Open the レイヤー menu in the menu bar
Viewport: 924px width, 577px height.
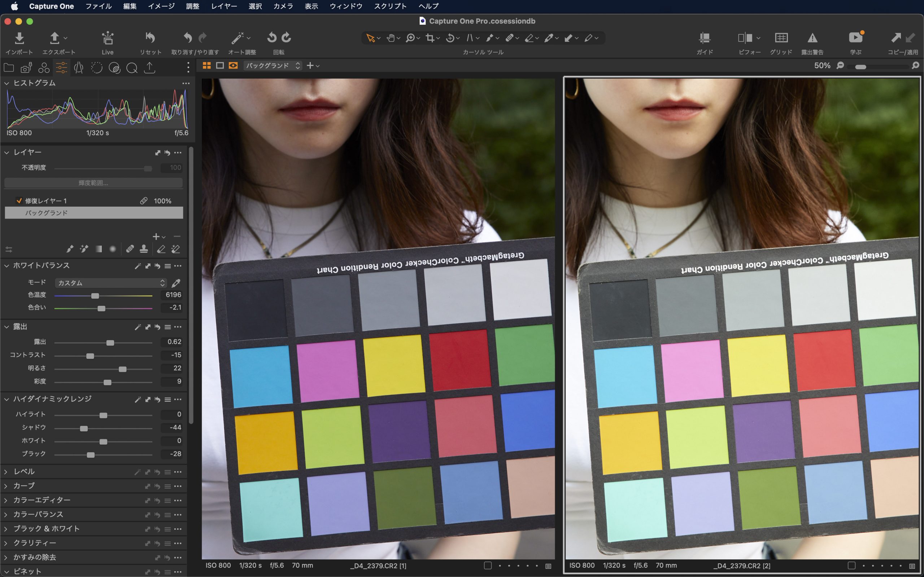(224, 6)
